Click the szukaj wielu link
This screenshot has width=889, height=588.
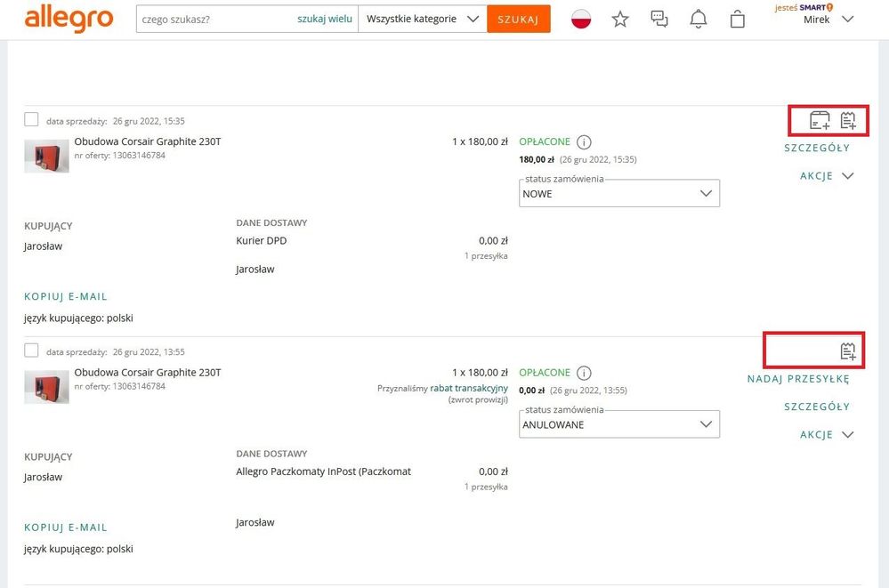[324, 19]
